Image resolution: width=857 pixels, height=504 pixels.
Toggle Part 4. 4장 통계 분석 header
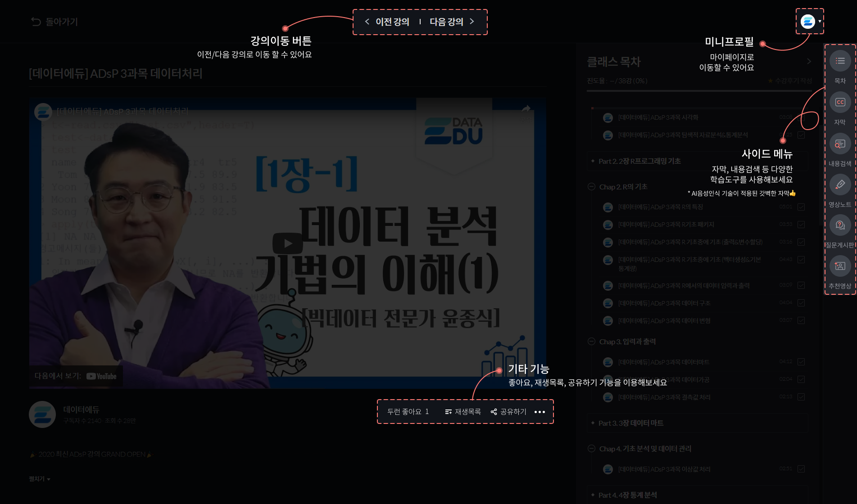(x=697, y=495)
